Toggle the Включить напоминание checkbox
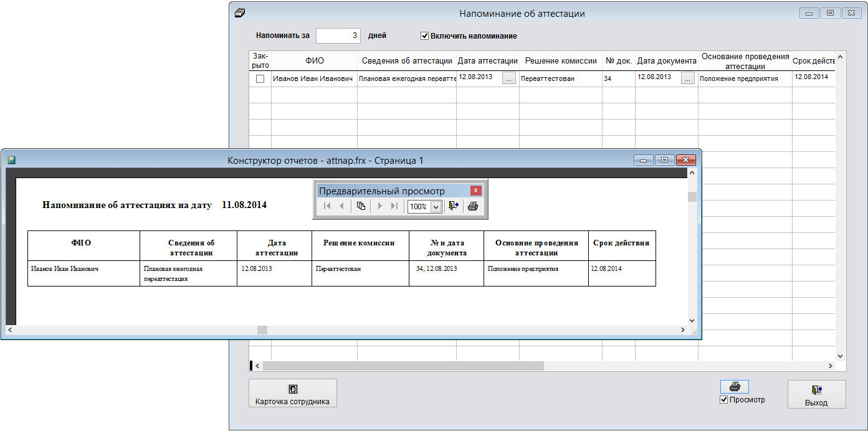The height and width of the screenshot is (431, 868). 425,36
